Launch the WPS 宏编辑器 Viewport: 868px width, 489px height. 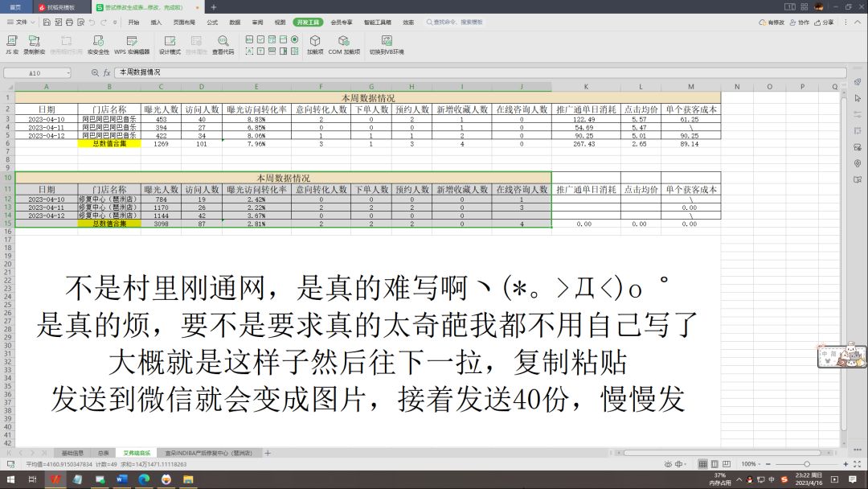coord(132,44)
